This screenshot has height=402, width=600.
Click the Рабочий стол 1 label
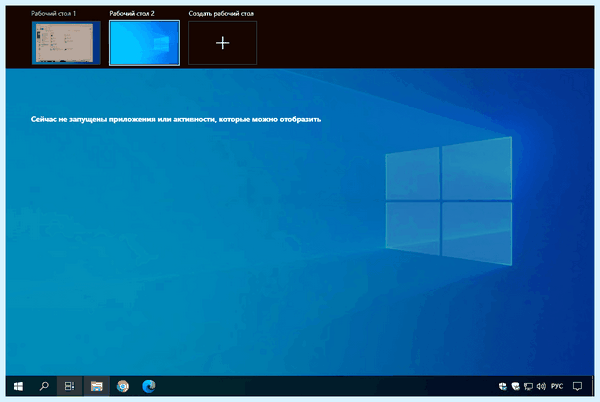pos(54,13)
